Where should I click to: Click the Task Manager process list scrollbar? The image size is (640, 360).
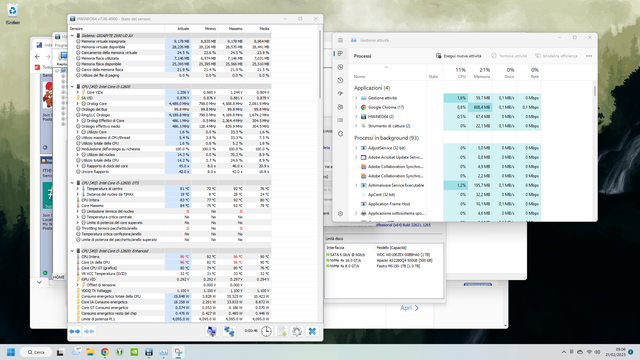pyautogui.click(x=595, y=91)
